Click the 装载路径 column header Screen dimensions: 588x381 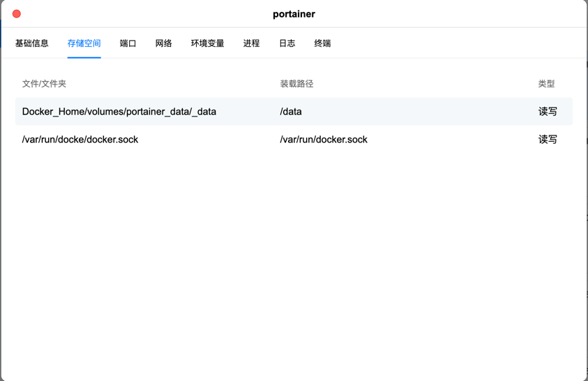(x=296, y=84)
